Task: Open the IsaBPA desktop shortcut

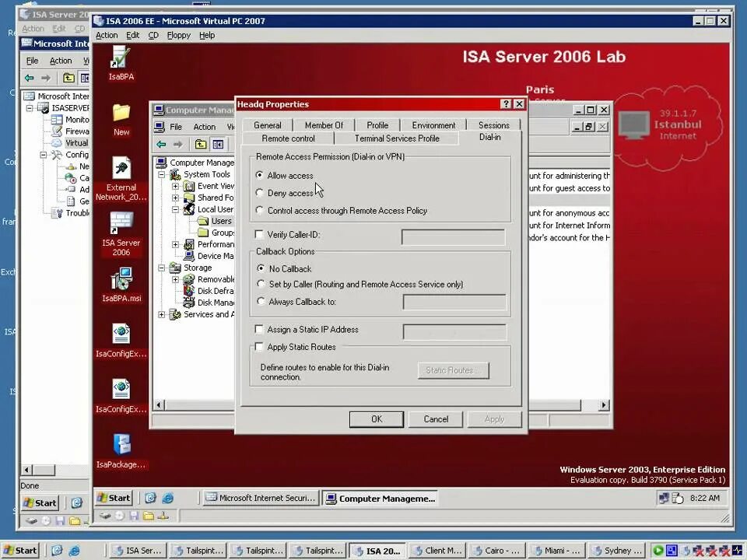Action: pos(121,63)
